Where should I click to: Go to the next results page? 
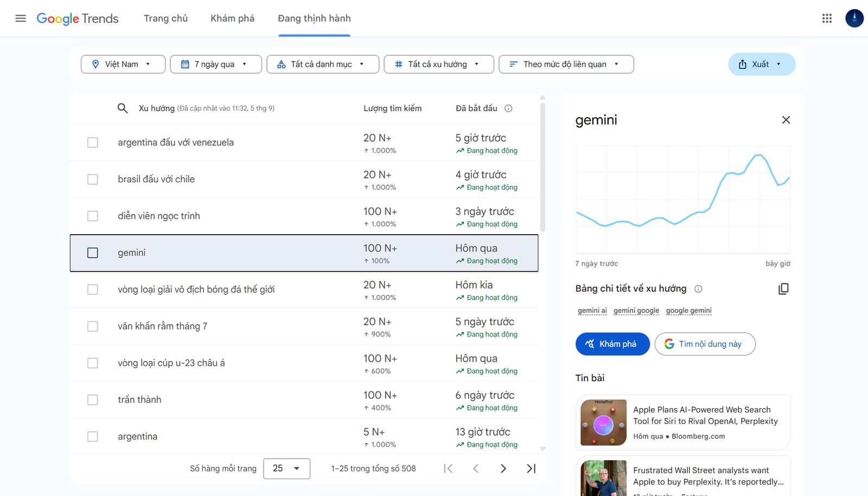pos(503,468)
